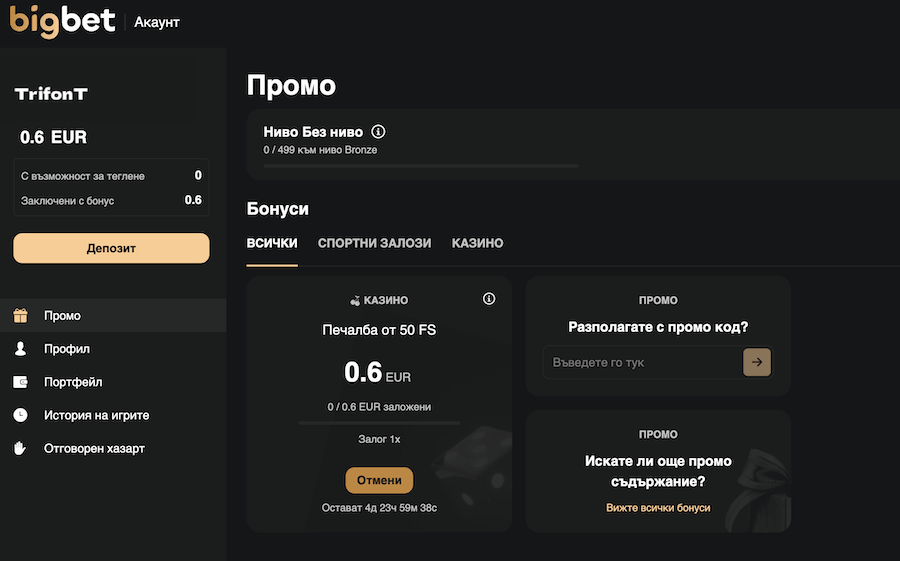Viewport: 900px width, 561px height.
Task: Open Портфейл in the sidebar menu
Action: 113,382
